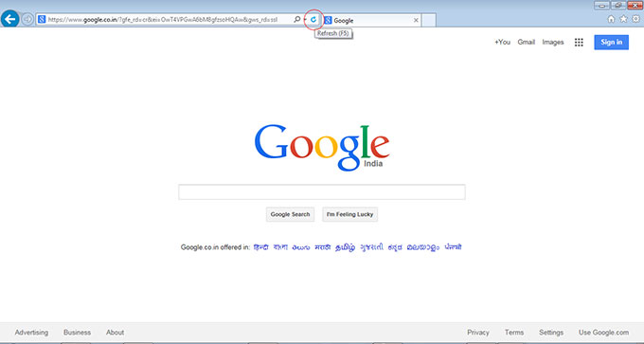644x344 pixels.
Task: Expand the address bar dropdown arrow
Action: 305,19
